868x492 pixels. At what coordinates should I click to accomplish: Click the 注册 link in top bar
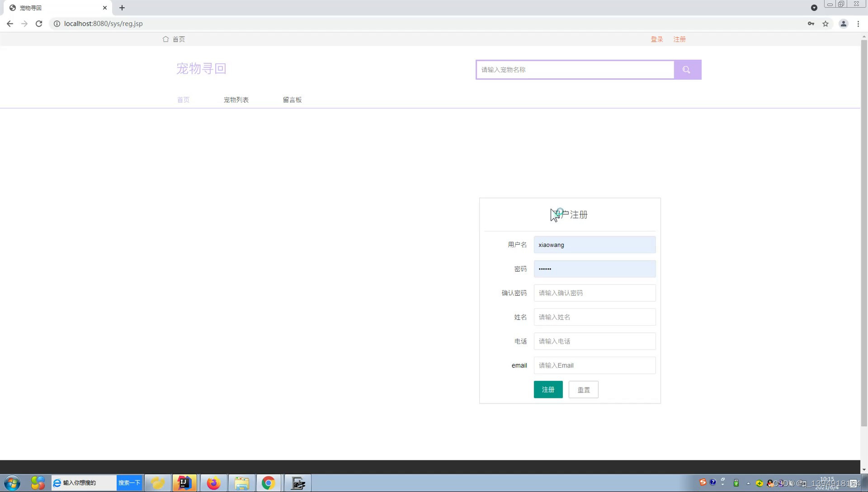pos(679,39)
